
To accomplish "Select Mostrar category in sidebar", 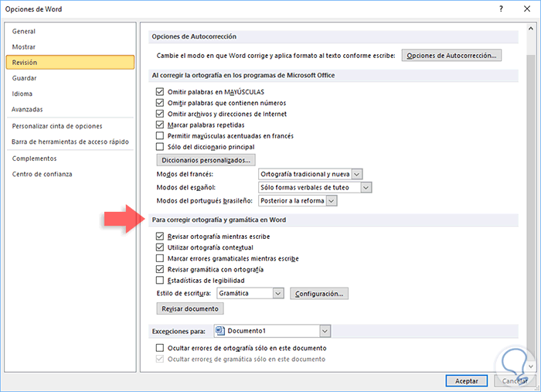I will point(70,47).
